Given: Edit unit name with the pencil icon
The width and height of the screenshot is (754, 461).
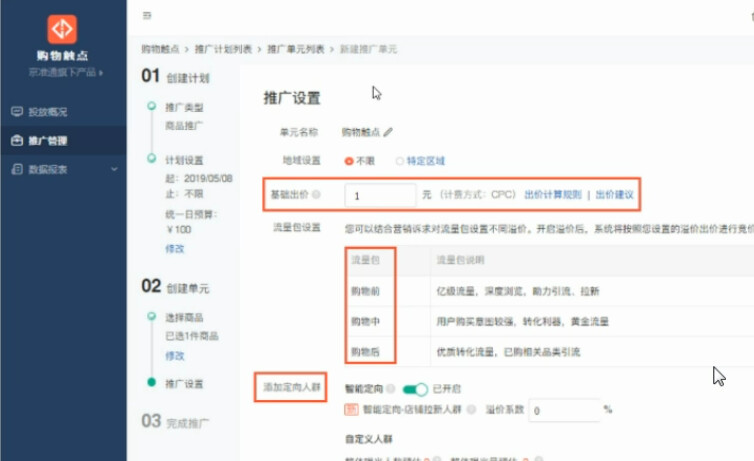Looking at the screenshot, I should [x=388, y=132].
